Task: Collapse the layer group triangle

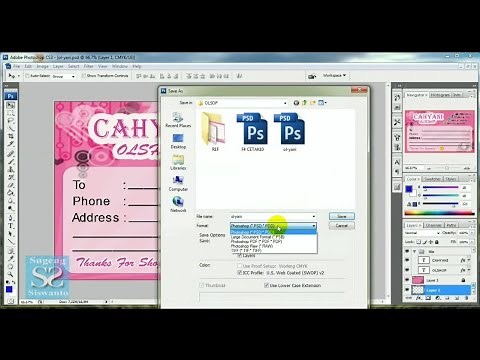Action: click(x=414, y=251)
